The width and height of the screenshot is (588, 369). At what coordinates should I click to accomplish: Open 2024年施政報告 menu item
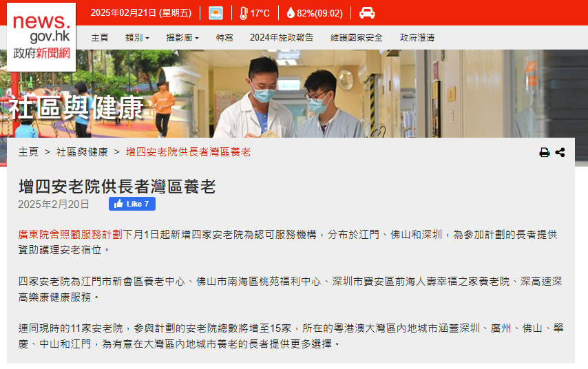[282, 38]
